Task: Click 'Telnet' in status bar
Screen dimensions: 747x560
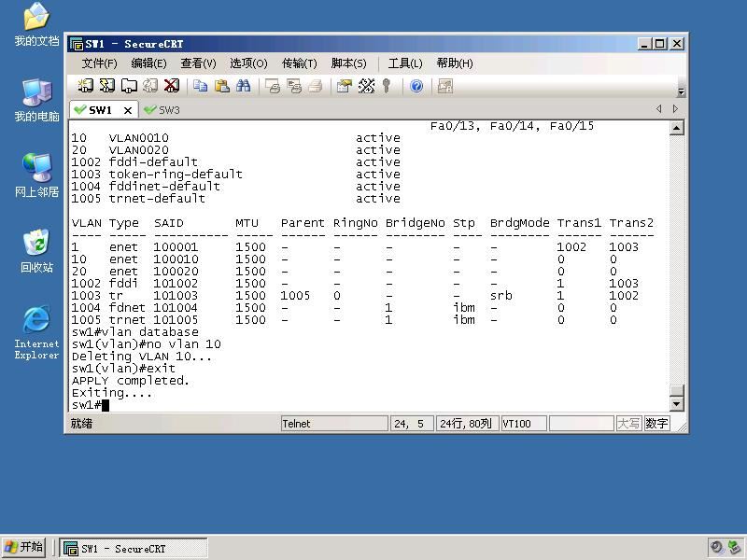Action: [x=334, y=424]
